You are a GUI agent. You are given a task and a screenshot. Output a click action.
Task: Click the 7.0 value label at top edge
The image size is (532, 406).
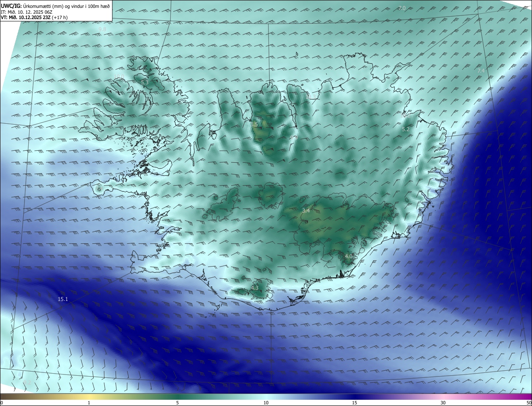(x=402, y=8)
